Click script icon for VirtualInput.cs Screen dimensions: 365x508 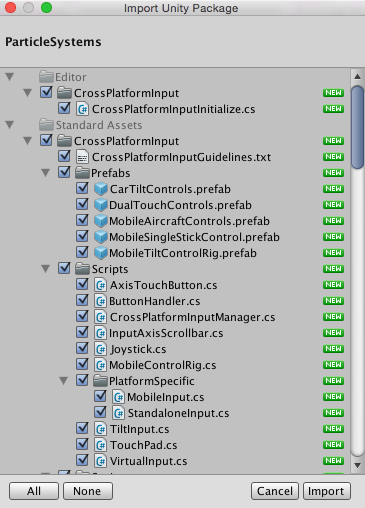pyautogui.click(x=100, y=461)
